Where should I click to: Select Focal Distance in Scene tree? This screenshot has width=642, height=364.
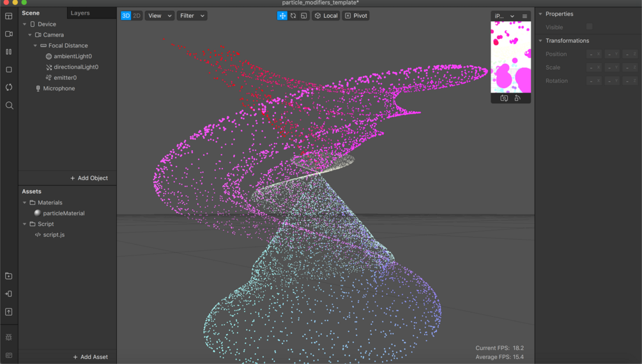pyautogui.click(x=68, y=45)
